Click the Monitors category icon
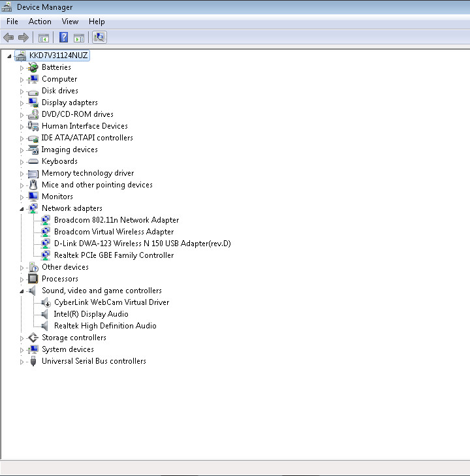 33,197
